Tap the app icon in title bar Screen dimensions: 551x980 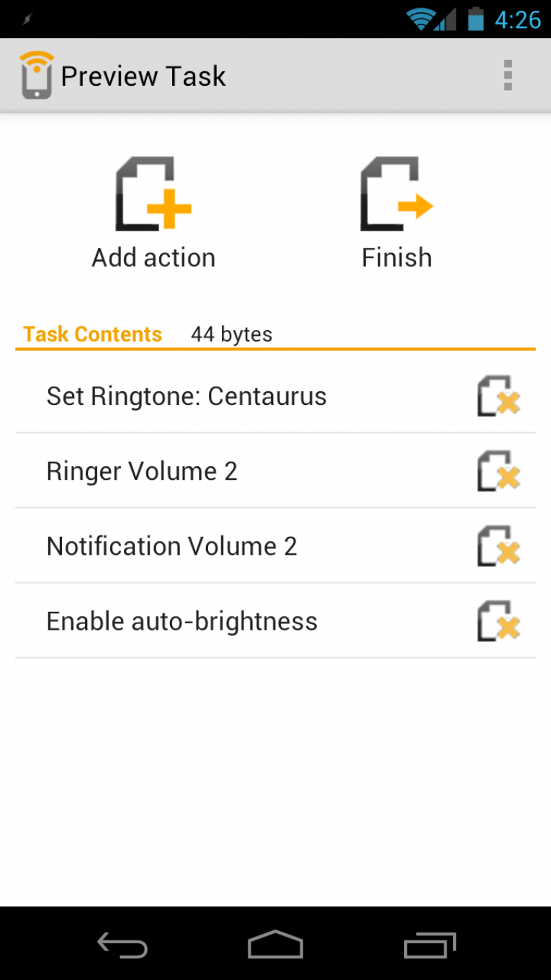[36, 75]
